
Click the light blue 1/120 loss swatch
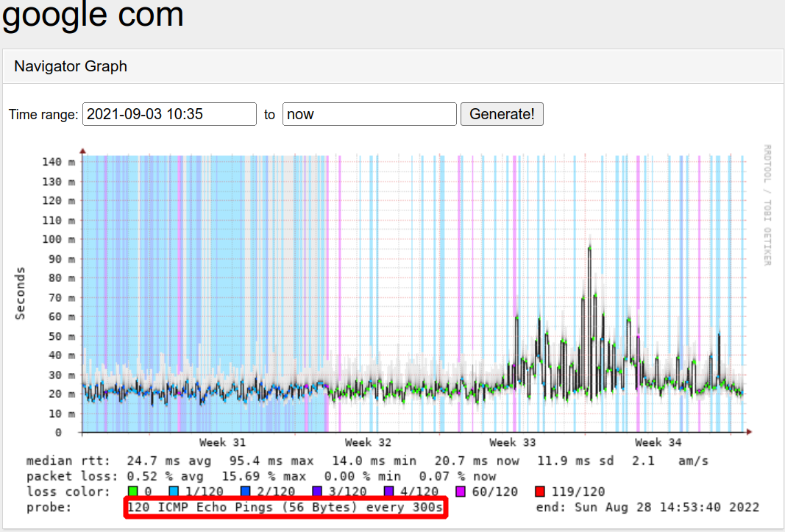click(x=174, y=492)
